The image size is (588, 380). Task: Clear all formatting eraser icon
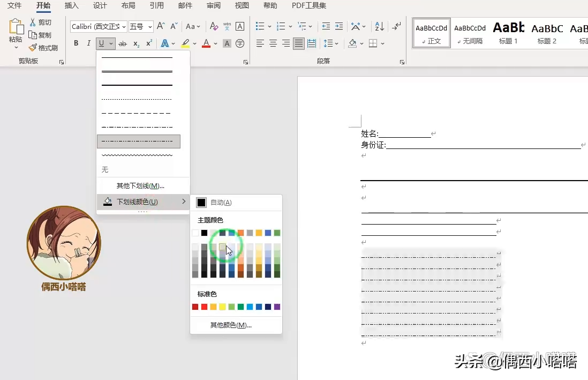214,26
